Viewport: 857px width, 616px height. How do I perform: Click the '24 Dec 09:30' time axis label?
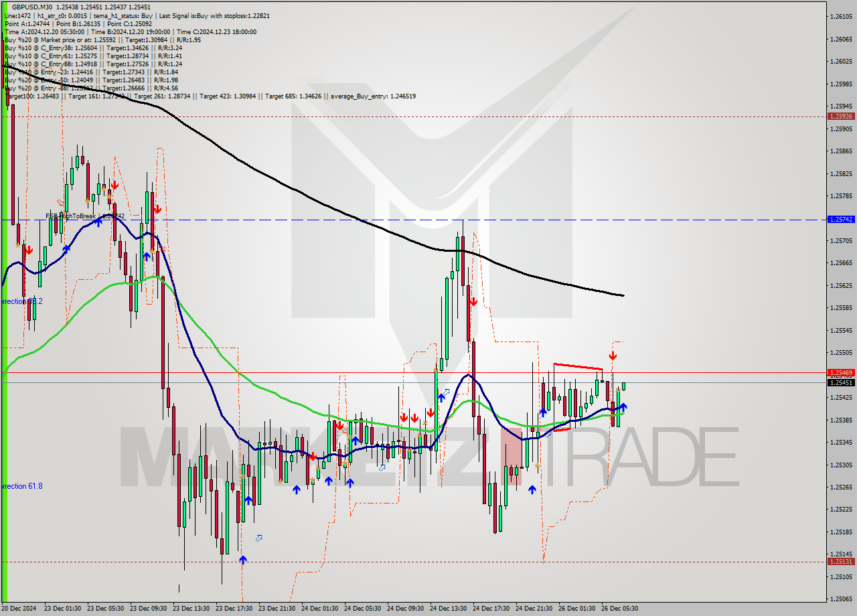[x=404, y=609]
